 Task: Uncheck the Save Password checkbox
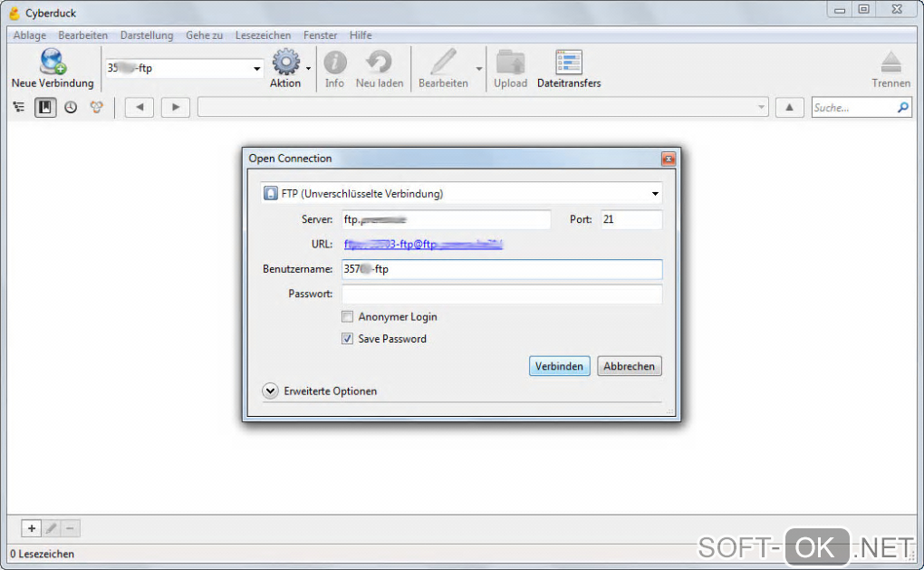348,339
